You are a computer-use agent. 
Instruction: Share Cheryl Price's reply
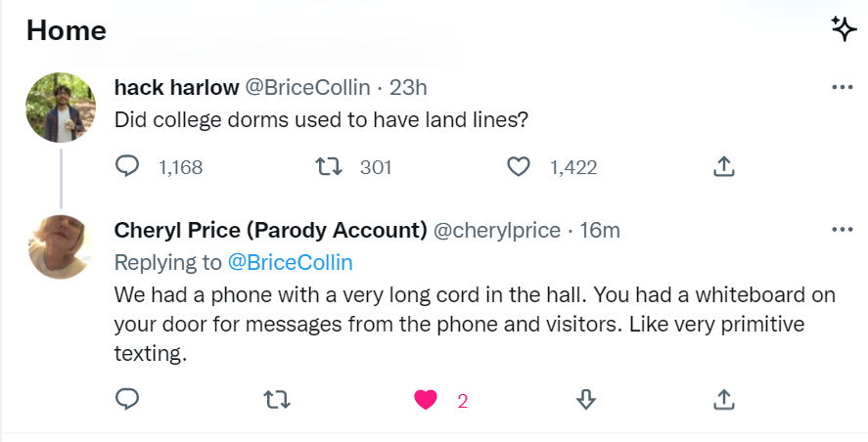[x=723, y=399]
